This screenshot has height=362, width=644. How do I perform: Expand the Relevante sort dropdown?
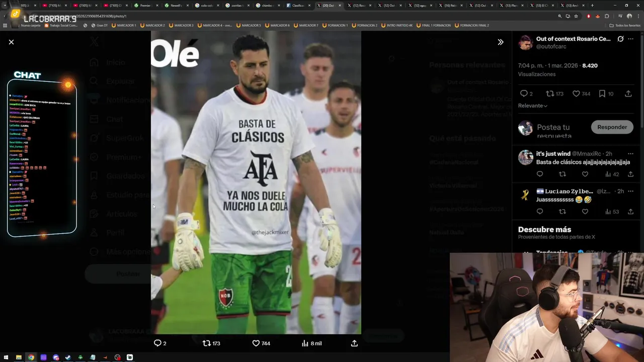click(533, 106)
